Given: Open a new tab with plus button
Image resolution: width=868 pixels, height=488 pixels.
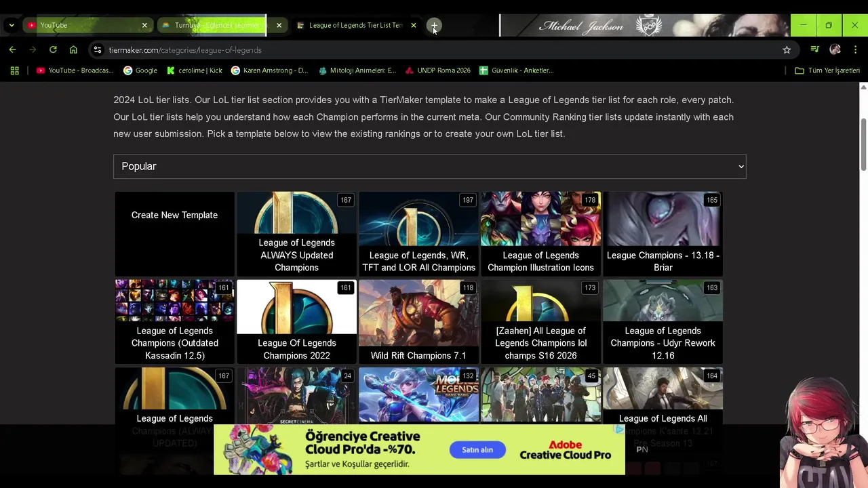Looking at the screenshot, I should 434,26.
